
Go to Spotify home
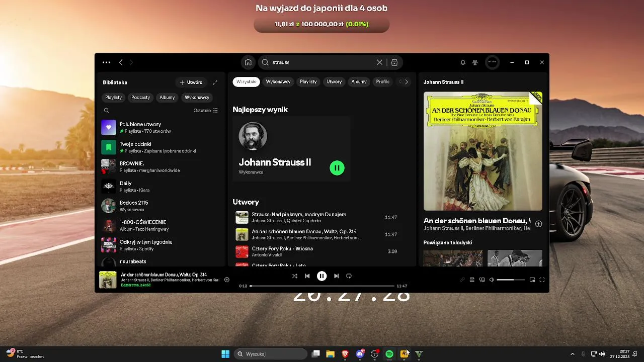pos(248,62)
